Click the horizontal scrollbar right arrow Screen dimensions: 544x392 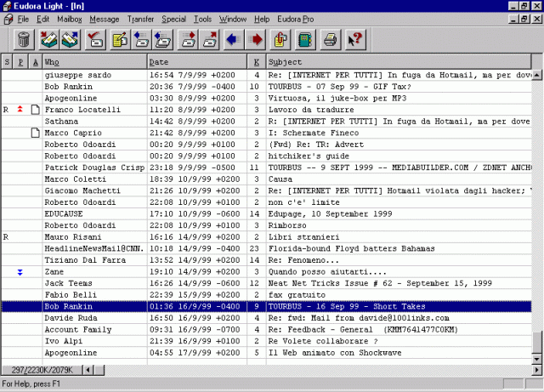536,370
